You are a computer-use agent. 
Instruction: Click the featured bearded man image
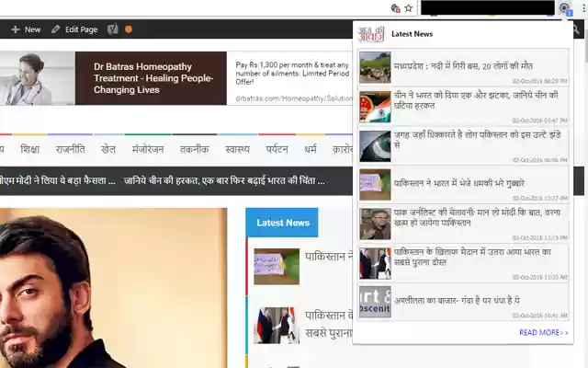113,288
